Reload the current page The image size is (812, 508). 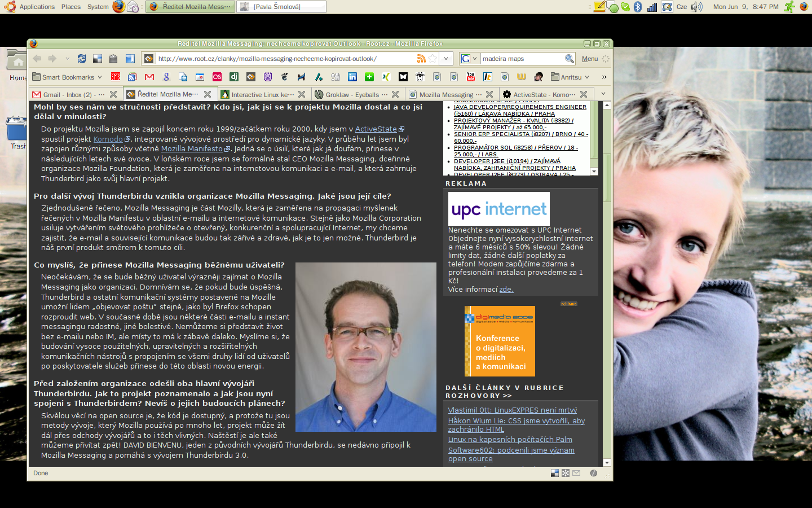tap(82, 59)
